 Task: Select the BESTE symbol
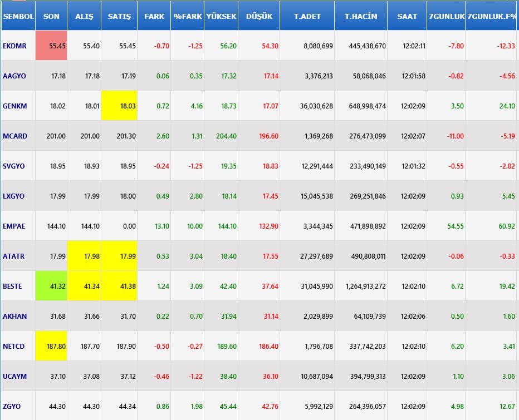pos(12,286)
